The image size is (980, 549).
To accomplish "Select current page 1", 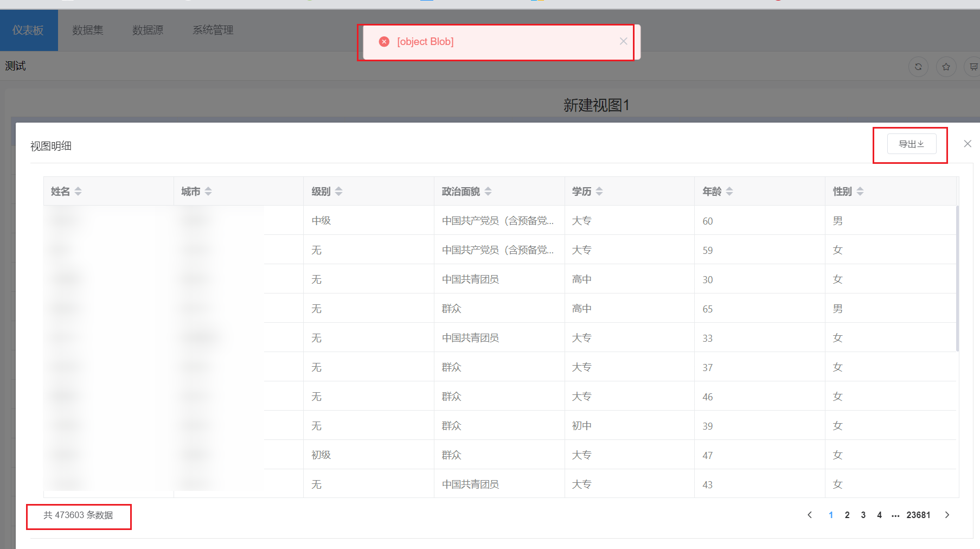I will pos(831,515).
